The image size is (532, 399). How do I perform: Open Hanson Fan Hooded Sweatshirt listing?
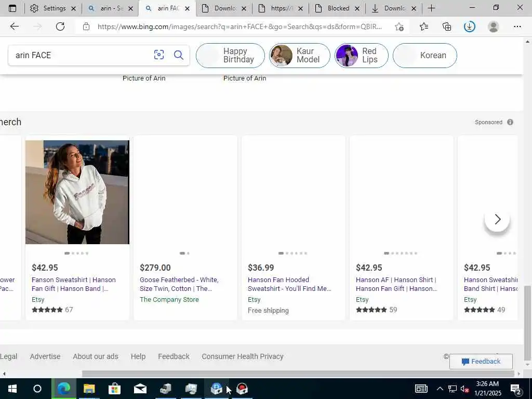pos(289,284)
